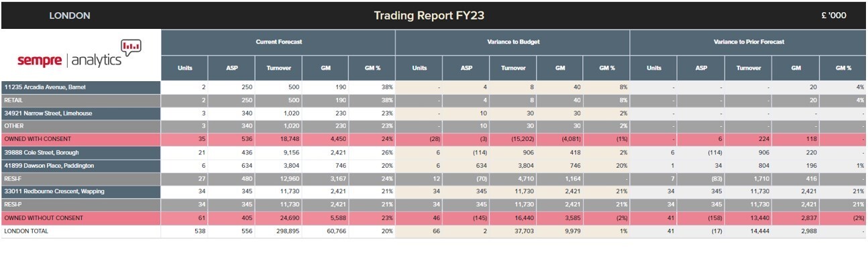
Task: Click the ASP header under Variance to Prior Forecast
Action: (700, 68)
